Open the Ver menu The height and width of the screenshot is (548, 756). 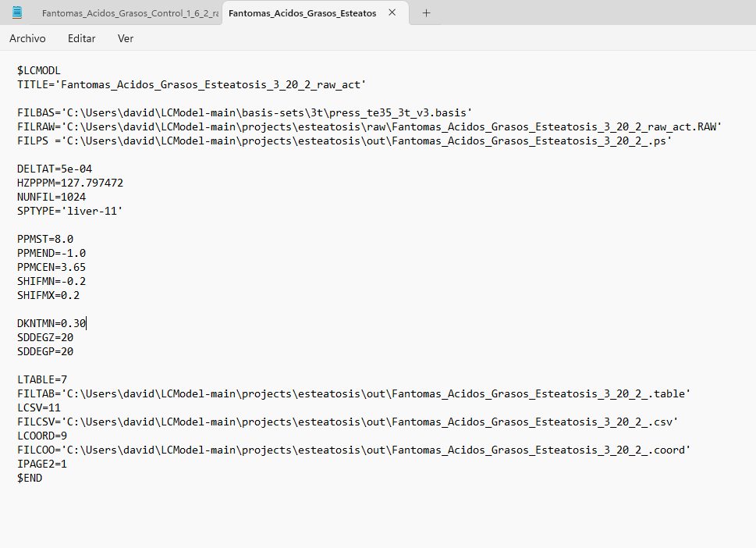[x=126, y=38]
